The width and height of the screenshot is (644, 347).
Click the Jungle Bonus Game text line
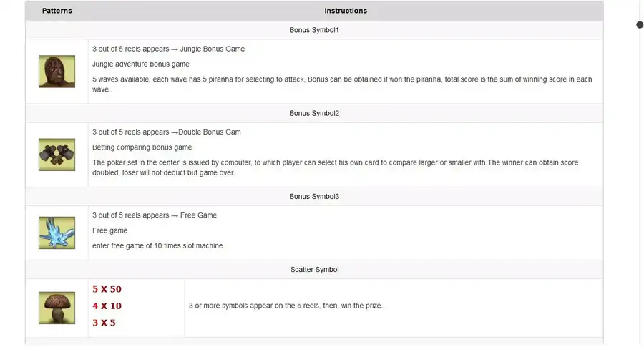click(168, 49)
